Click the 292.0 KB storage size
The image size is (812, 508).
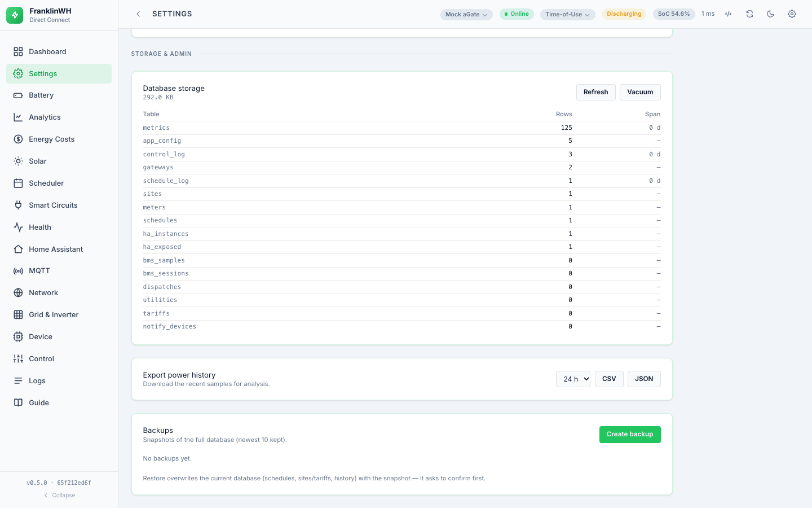point(158,98)
